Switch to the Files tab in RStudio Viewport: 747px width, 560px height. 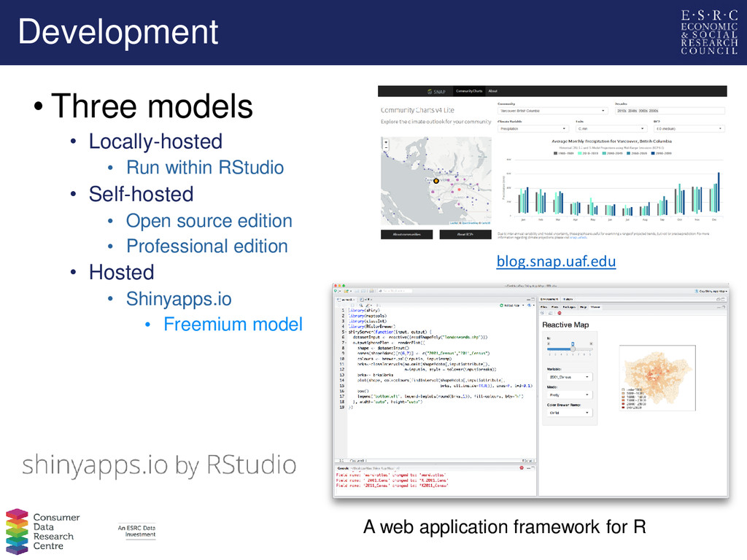click(x=543, y=307)
